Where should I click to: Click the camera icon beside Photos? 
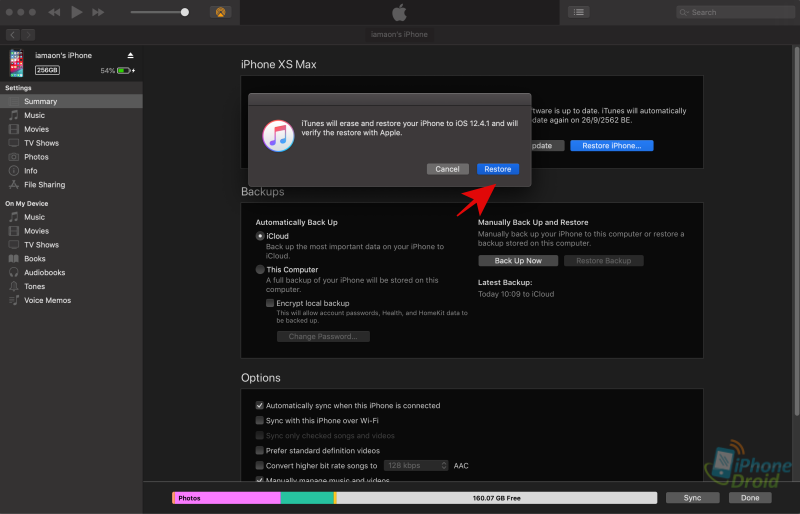14,157
